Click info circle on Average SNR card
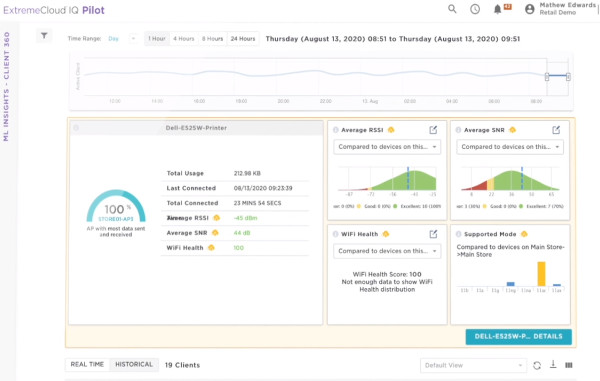The width and height of the screenshot is (600, 381). (x=458, y=130)
